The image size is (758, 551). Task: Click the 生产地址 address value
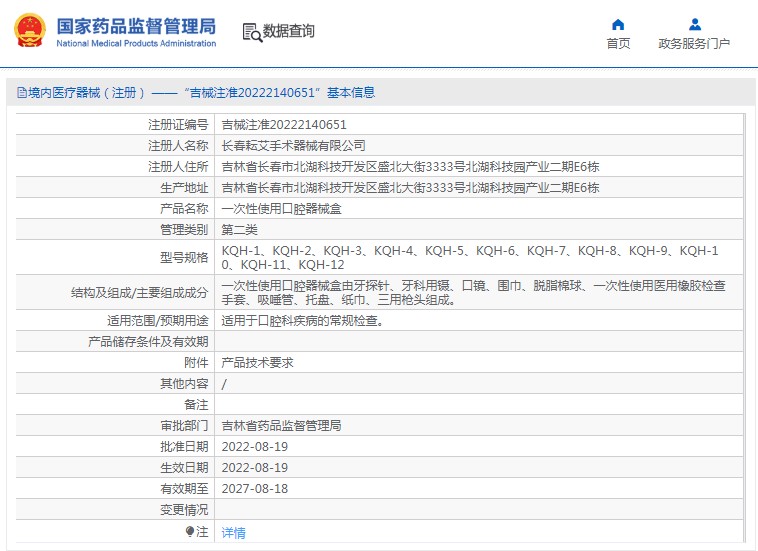coord(410,188)
